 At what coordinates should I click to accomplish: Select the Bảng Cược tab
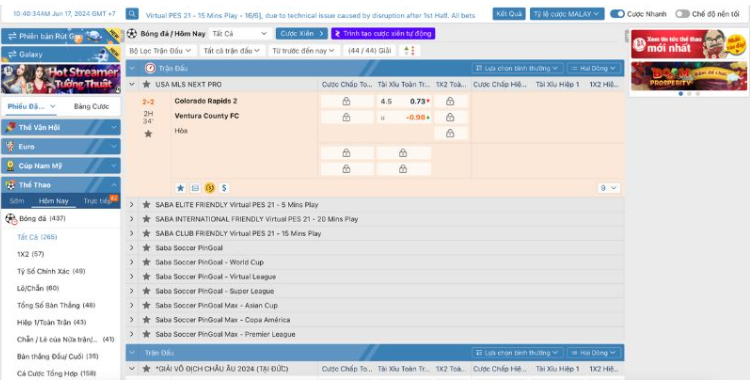(91, 106)
